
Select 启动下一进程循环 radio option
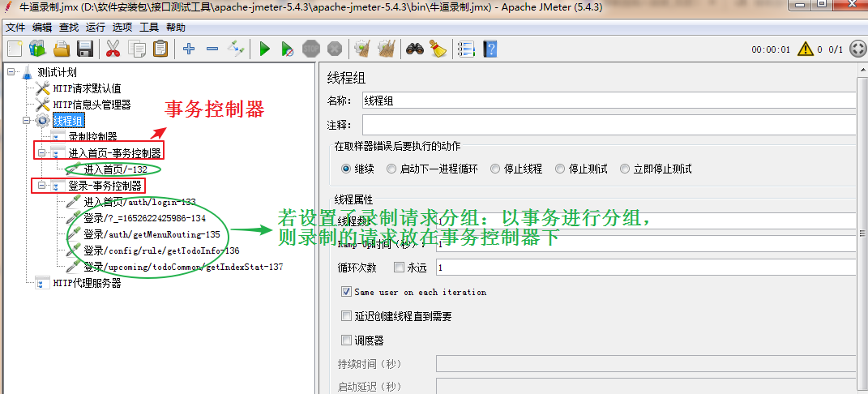pos(391,169)
